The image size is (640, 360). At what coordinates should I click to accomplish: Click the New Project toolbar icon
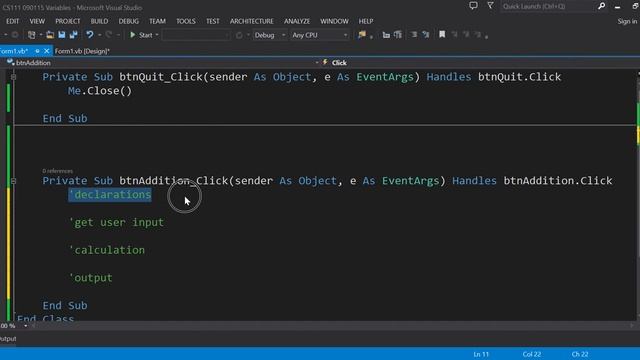pos(31,35)
